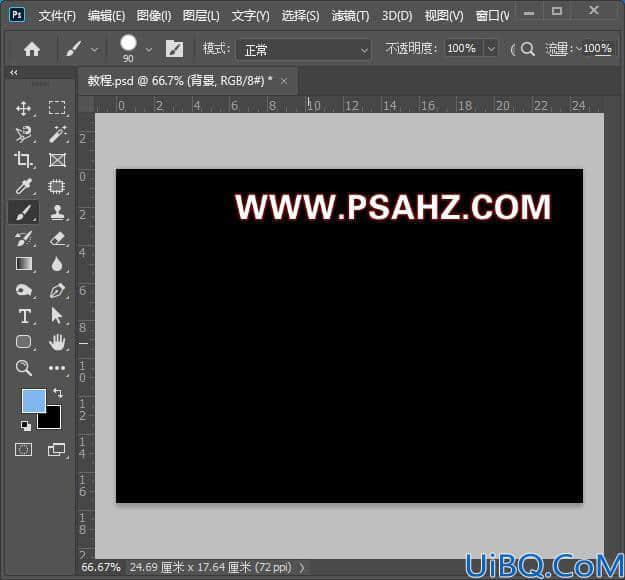Select the Sponge tool

pyautogui.click(x=24, y=290)
